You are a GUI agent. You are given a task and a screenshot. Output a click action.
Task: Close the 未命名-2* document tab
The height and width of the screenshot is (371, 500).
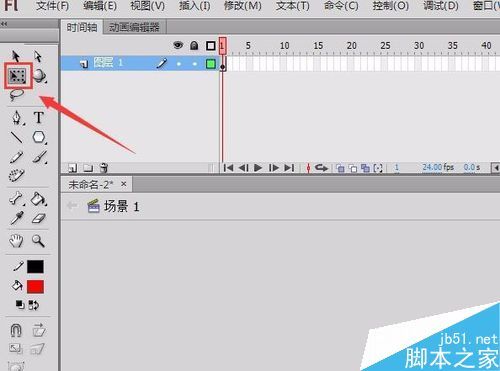[x=124, y=184]
